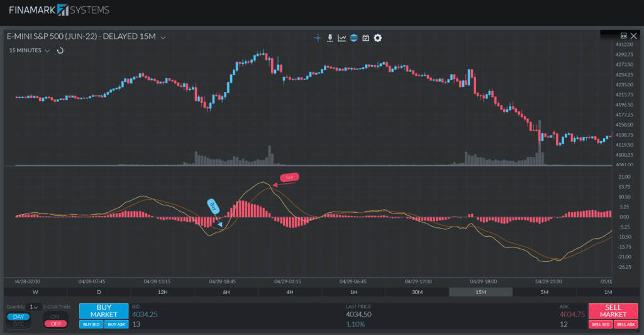Expand the E-MINI S&P 500 symbol dropdown
Viewport: 644px width, 335px height.
[x=164, y=38]
